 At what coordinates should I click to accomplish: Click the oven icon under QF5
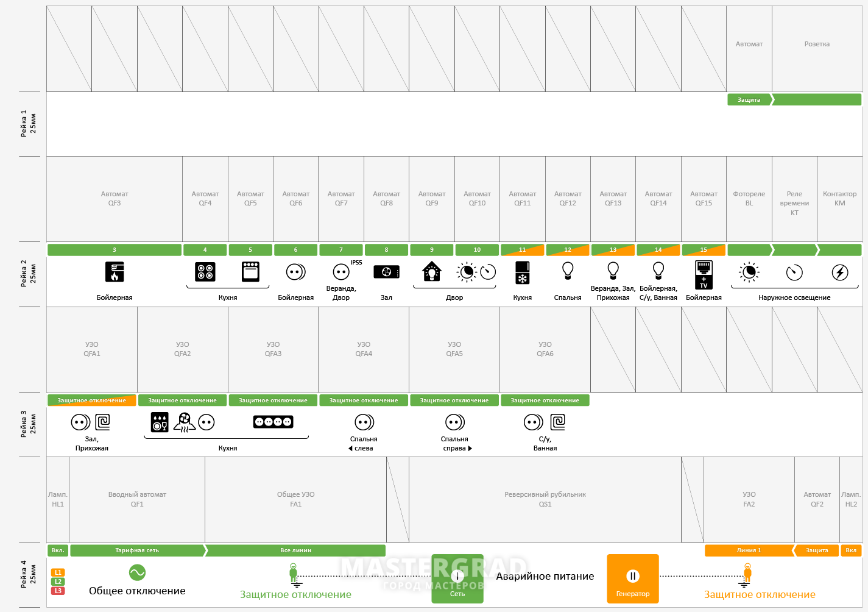(250, 272)
